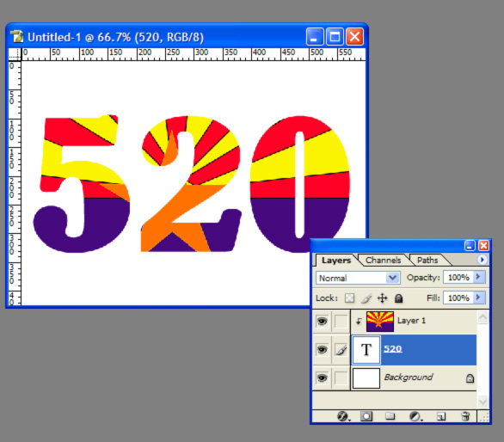
Task: Click the create new layer icon
Action: (441, 417)
